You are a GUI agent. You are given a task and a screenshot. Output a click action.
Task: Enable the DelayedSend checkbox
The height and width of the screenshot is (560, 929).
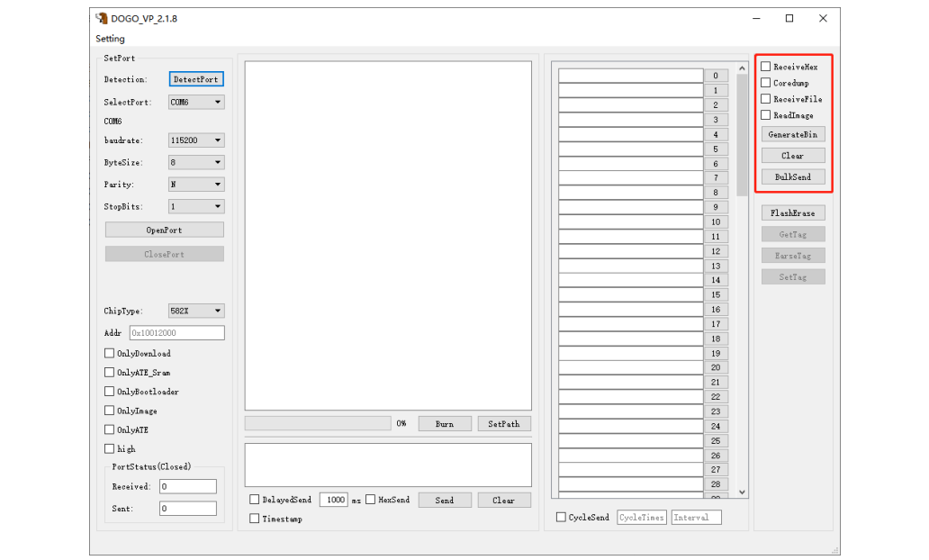pyautogui.click(x=254, y=500)
